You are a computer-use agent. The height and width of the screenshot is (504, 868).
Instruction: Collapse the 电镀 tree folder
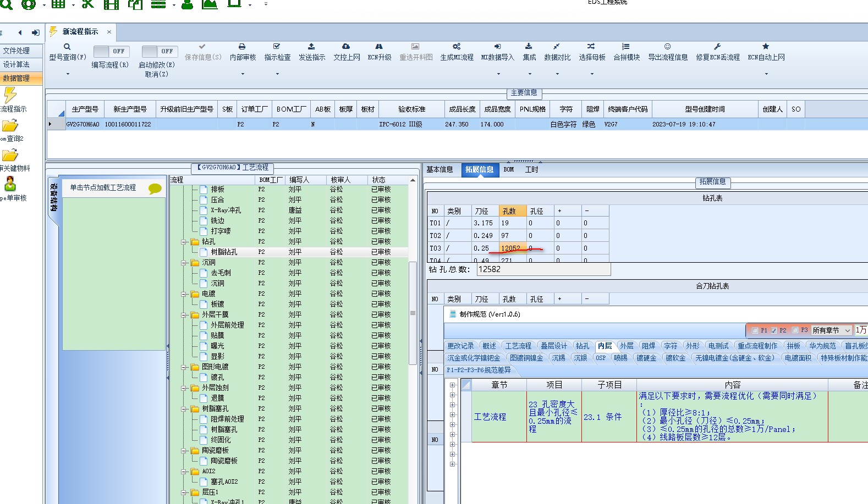click(185, 294)
